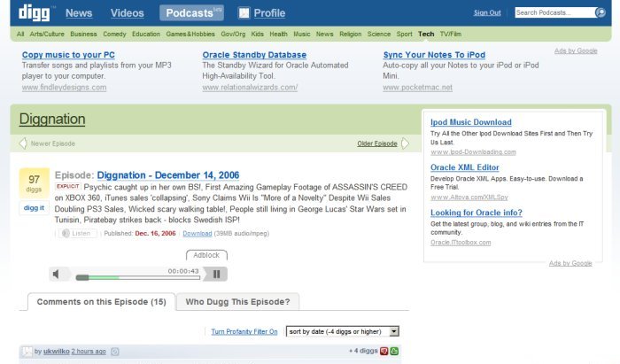This screenshot has width=620, height=364.
Task: Open 'Oracle XML Editor' sidebar ad
Action: [465, 167]
